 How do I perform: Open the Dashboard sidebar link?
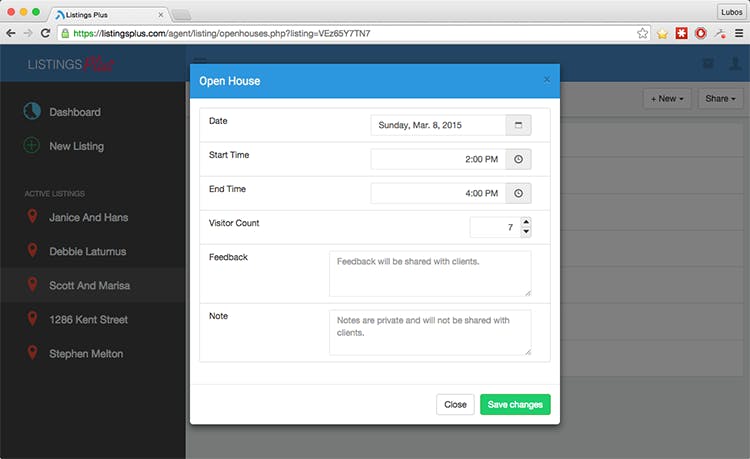click(x=75, y=112)
